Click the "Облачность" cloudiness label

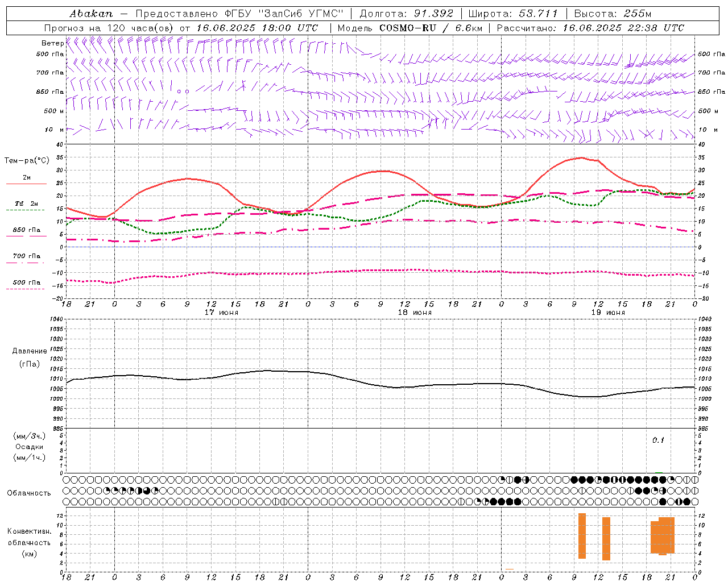29,493
